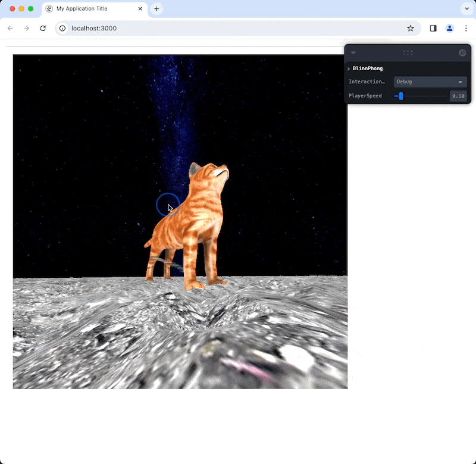This screenshot has height=464, width=476.
Task: Open the Chrome profile menu
Action: click(450, 28)
